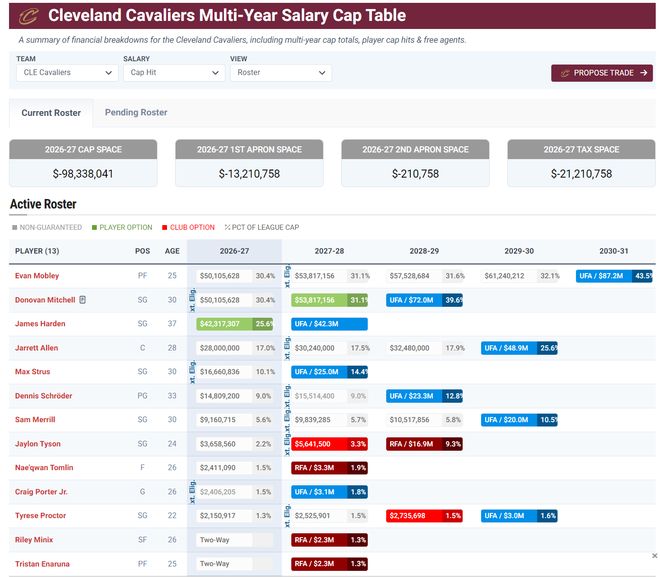The height and width of the screenshot is (577, 660).
Task: Click the red Club Option legend marker
Action: coord(165,227)
